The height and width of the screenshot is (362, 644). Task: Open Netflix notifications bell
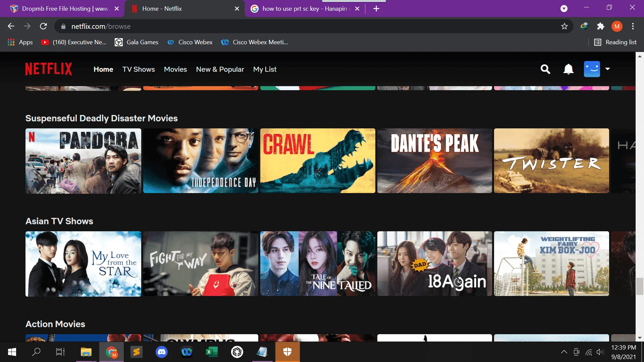point(568,69)
